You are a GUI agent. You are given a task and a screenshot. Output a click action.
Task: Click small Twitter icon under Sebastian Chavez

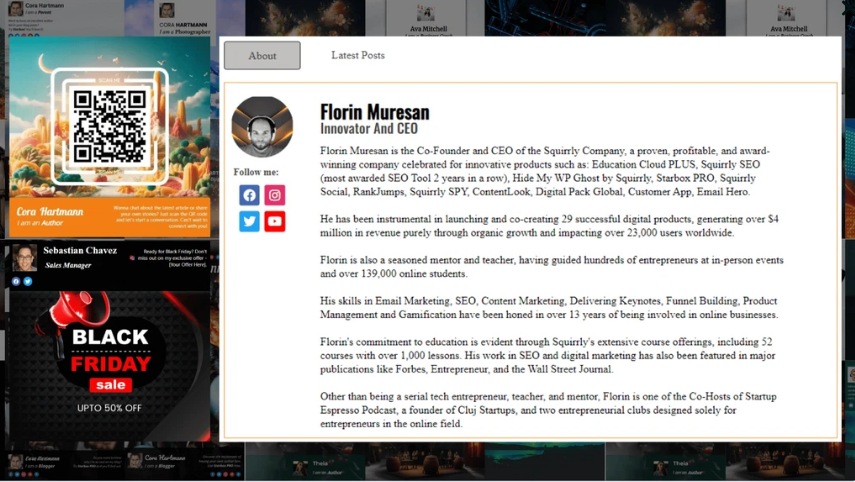pos(27,282)
